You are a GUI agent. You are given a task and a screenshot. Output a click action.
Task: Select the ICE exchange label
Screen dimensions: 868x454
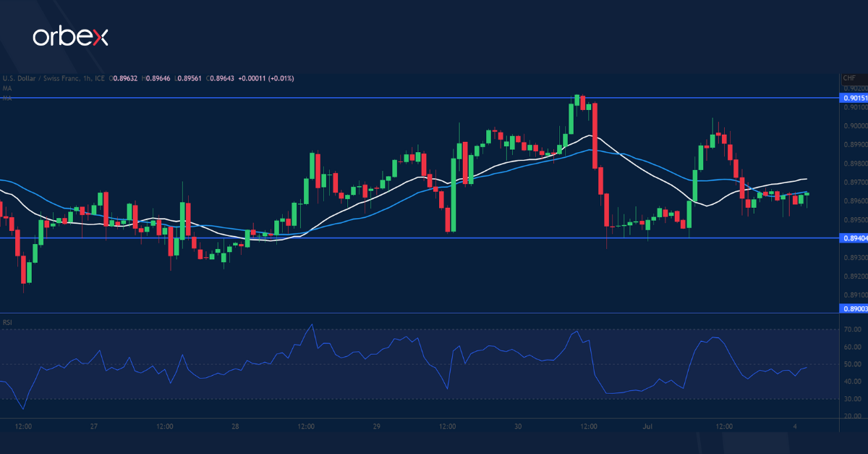pyautogui.click(x=98, y=78)
